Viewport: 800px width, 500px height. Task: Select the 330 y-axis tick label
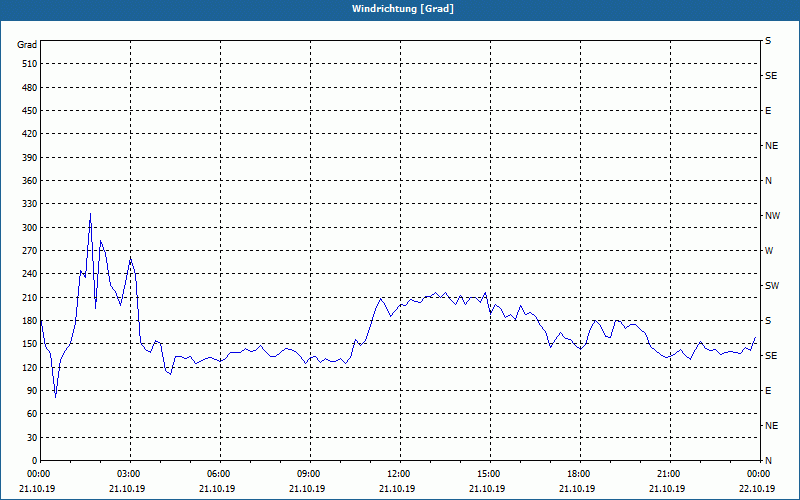point(30,204)
